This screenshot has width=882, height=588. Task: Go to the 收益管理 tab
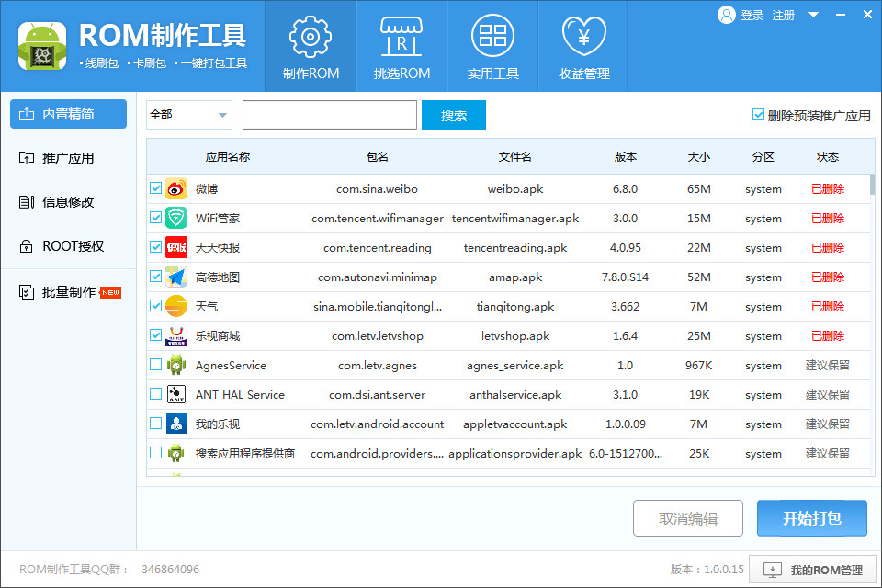tap(584, 46)
